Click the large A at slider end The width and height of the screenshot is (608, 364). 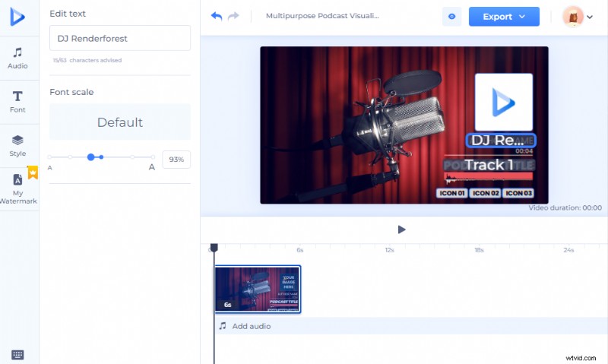tap(151, 167)
